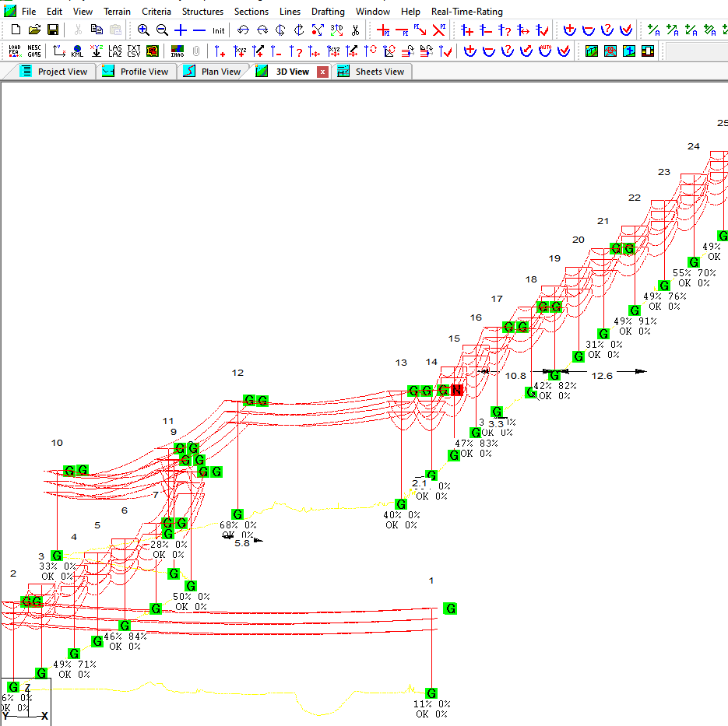Open the Terrain menu
The height and width of the screenshot is (726, 728).
click(x=117, y=12)
